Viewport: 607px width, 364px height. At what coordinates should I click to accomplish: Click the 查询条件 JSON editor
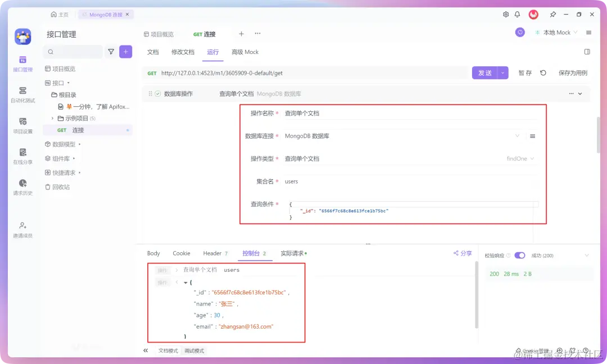tap(414, 211)
